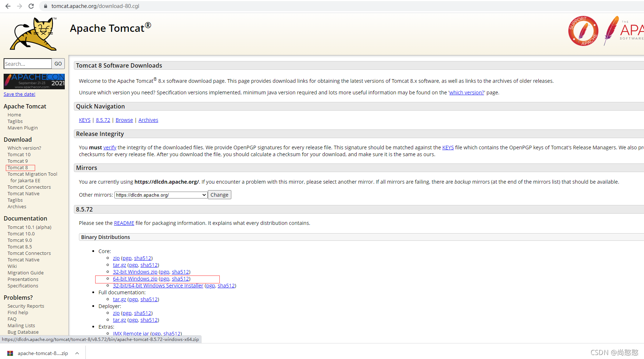Screen dimensions: 644x359
Task: Open Tomcat 10.1 (alpha) documentation
Action: pyautogui.click(x=29, y=227)
